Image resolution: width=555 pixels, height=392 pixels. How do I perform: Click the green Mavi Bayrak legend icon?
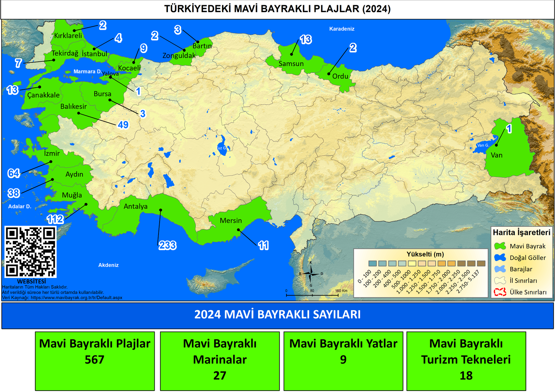[500, 246]
